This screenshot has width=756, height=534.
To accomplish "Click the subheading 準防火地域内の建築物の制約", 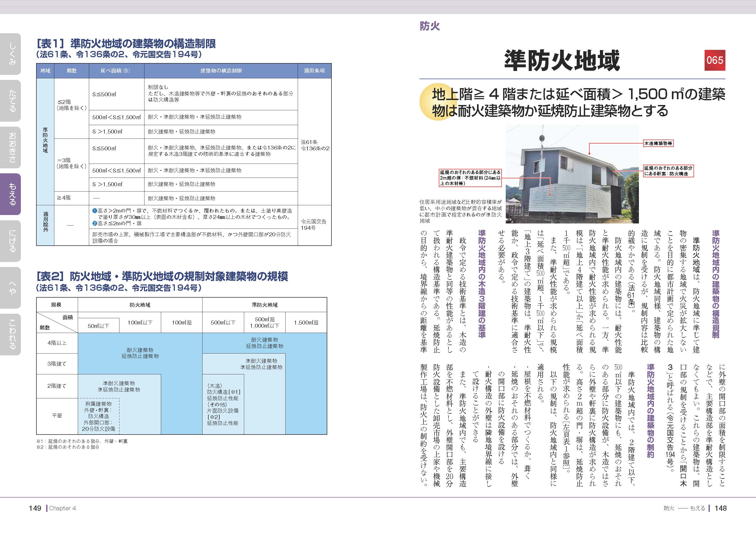I will pos(651,411).
